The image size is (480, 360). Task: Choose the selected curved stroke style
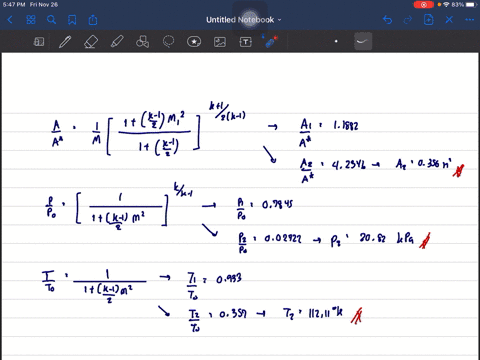[363, 41]
